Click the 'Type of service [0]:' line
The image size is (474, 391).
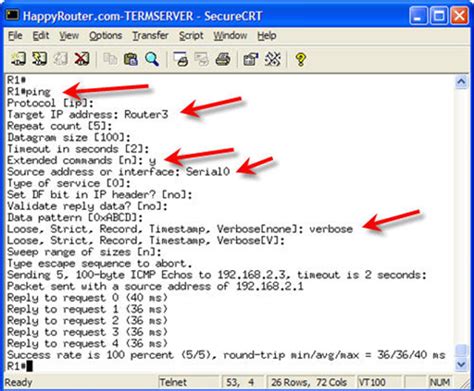[69, 183]
